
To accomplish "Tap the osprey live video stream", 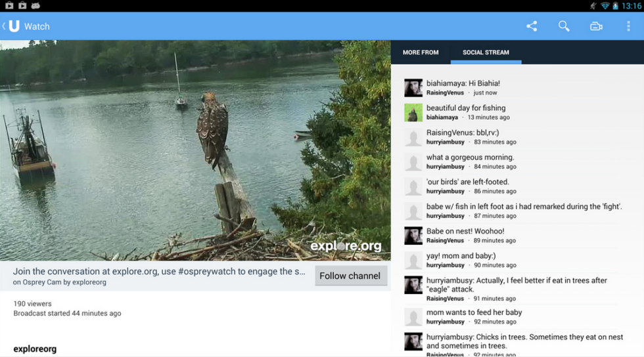I will (x=195, y=150).
